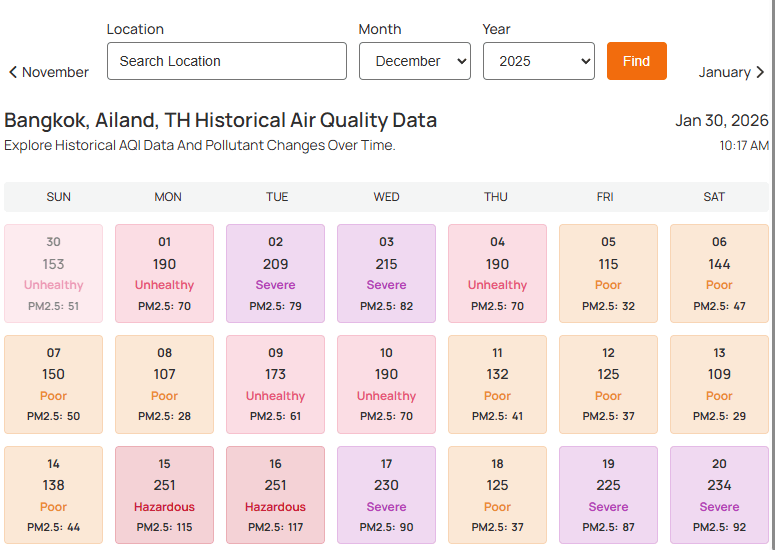The image size is (775, 550).
Task: Select December 19 Severe cell AQI 225
Action: pyautogui.click(x=608, y=495)
